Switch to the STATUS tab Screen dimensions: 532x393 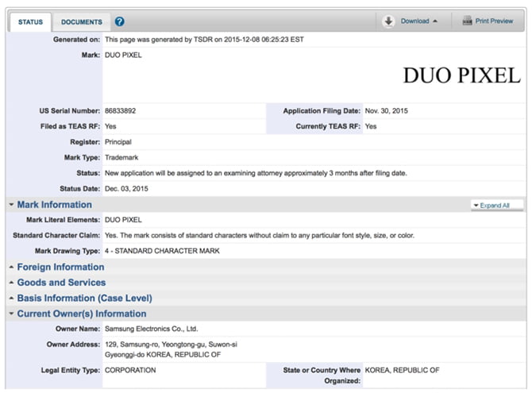pyautogui.click(x=31, y=22)
